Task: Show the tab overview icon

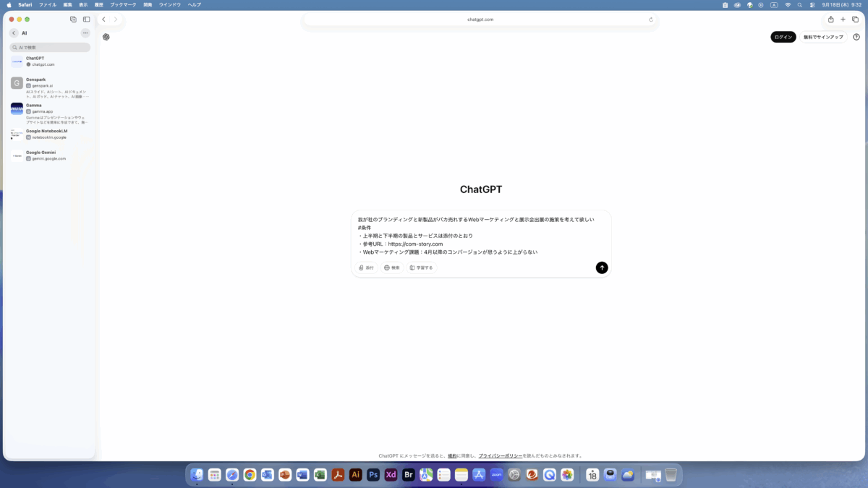Action: pyautogui.click(x=855, y=20)
